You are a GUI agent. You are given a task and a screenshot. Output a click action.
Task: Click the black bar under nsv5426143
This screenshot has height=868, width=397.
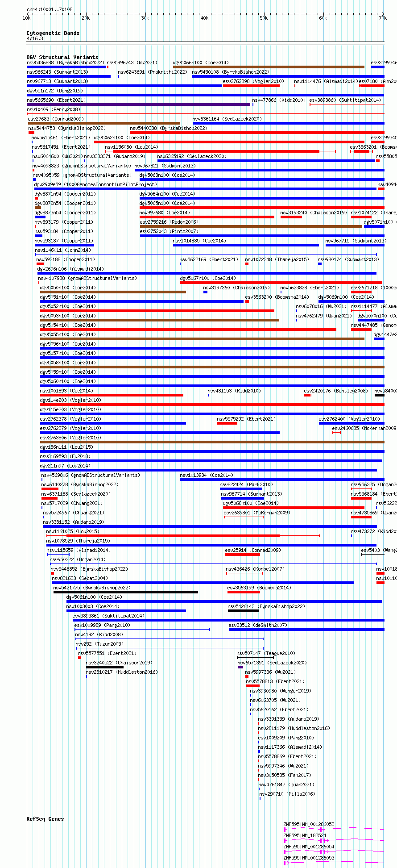pos(243,611)
